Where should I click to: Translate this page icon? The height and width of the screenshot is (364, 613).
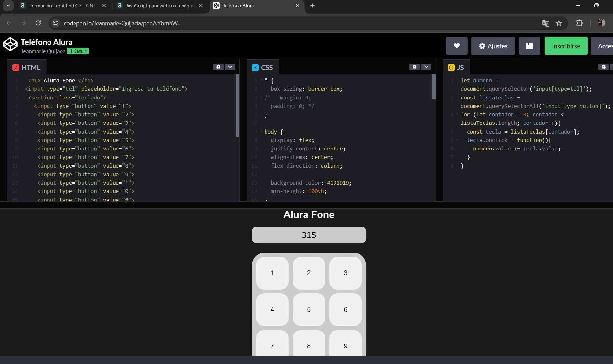546,23
